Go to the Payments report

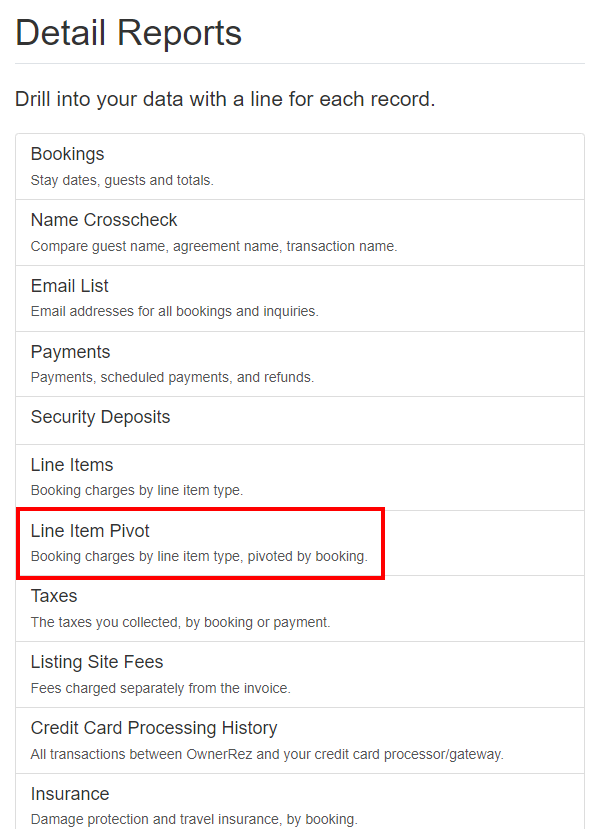coord(71,352)
